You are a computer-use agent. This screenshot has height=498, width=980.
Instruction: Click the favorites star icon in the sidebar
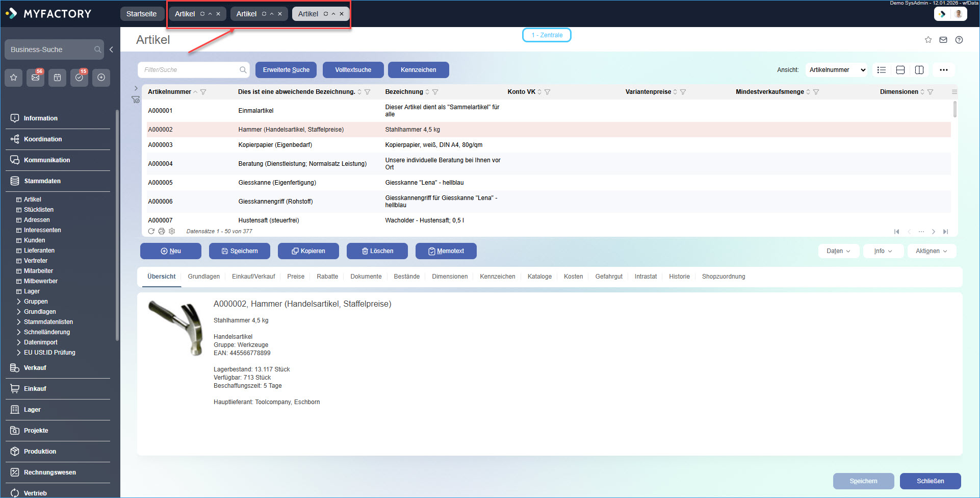[13, 78]
